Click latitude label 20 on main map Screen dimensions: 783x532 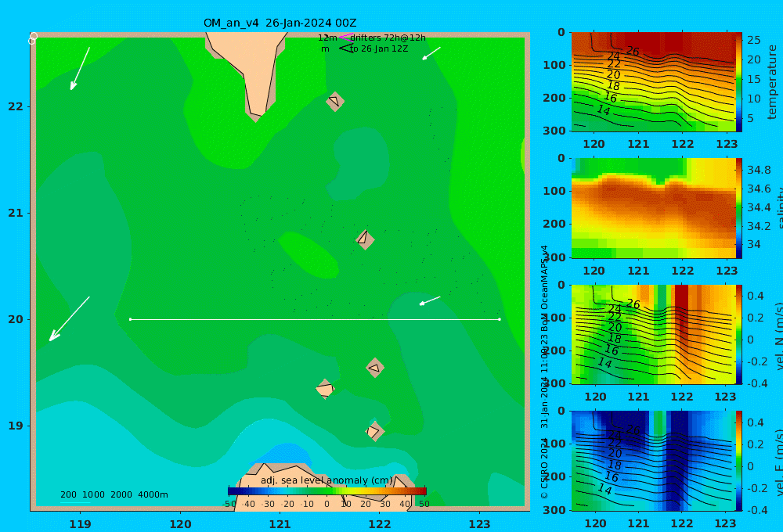coord(16,319)
